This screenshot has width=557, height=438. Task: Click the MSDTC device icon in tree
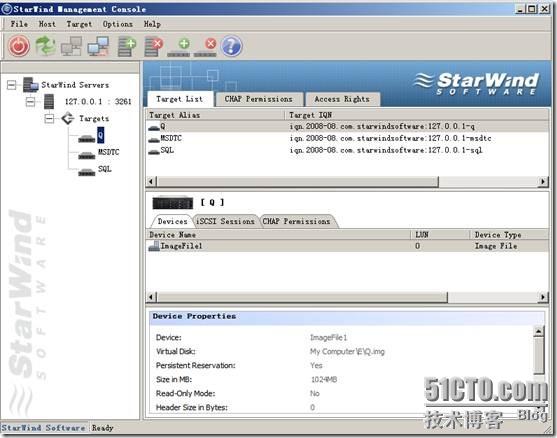86,156
